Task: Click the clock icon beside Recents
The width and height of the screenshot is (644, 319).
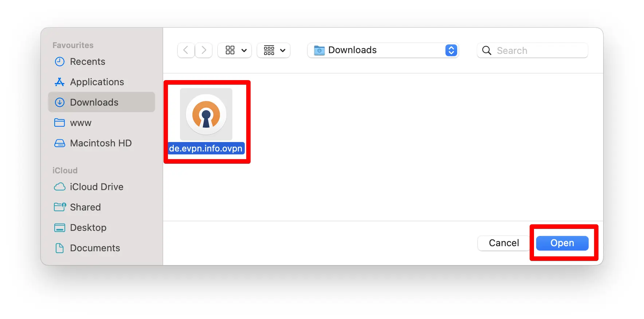Action: tap(59, 62)
